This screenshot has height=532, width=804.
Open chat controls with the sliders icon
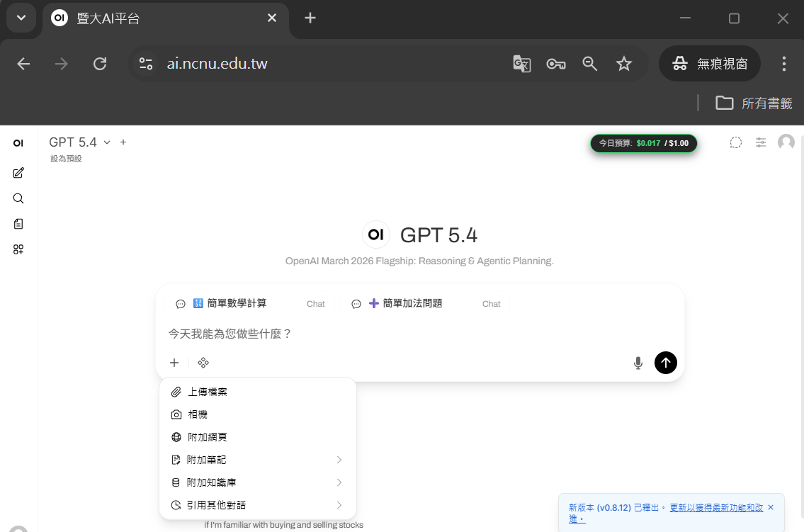click(x=761, y=142)
